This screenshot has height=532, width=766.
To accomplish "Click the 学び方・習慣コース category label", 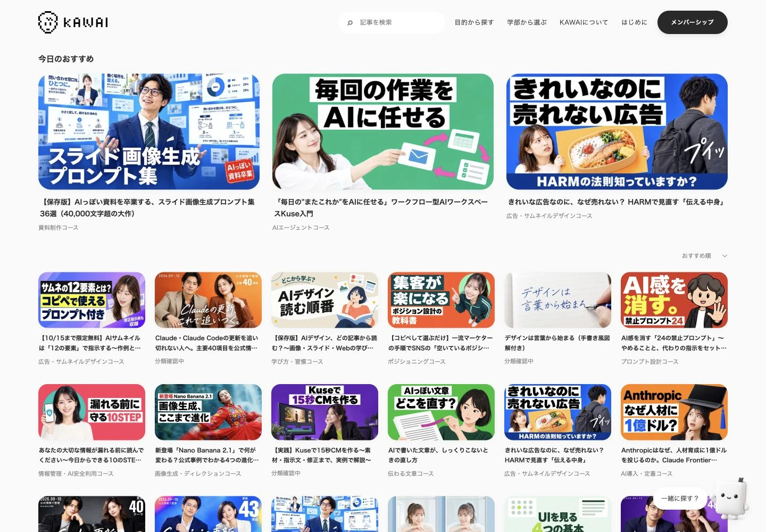I will [297, 362].
